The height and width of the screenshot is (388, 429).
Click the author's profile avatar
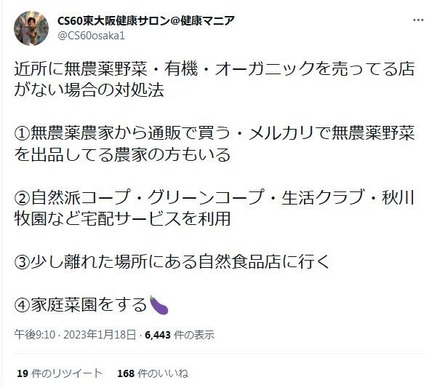coord(31,28)
